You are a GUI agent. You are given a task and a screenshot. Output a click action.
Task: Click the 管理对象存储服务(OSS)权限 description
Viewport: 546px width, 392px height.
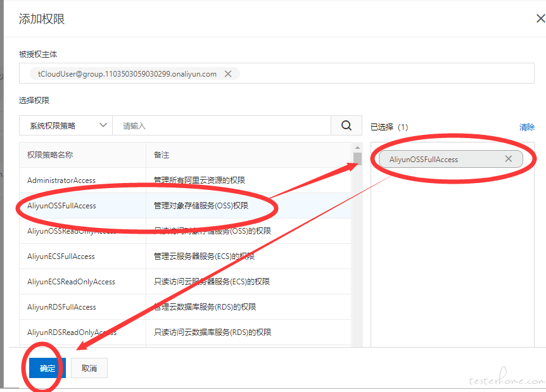point(201,206)
